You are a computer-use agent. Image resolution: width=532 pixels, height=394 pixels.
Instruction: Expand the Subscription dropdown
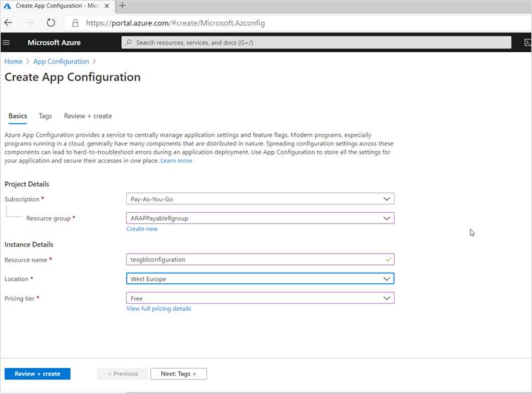pos(386,199)
